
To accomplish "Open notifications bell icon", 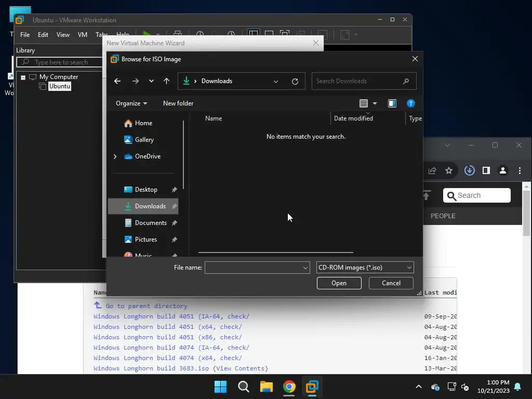I will tap(518, 387).
